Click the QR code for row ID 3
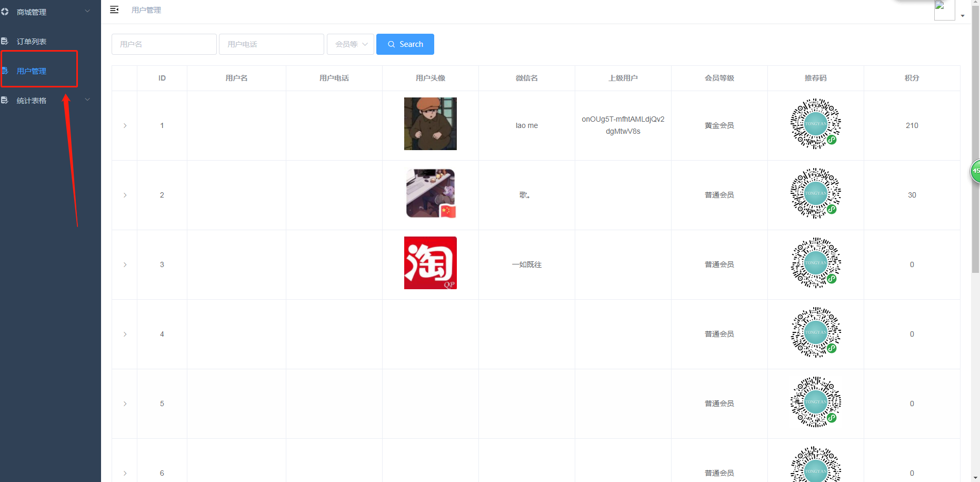The width and height of the screenshot is (980, 482). (816, 263)
